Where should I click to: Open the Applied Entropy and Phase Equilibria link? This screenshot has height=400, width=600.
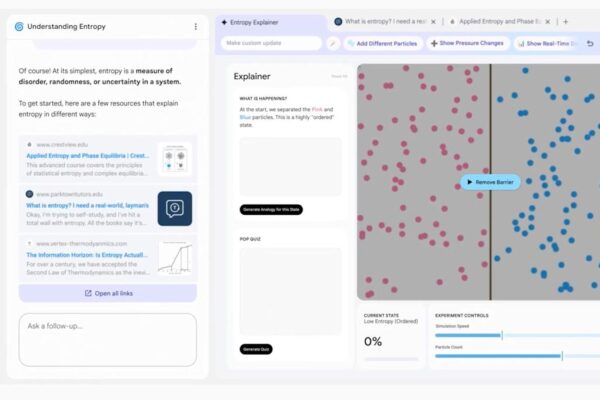pos(87,156)
